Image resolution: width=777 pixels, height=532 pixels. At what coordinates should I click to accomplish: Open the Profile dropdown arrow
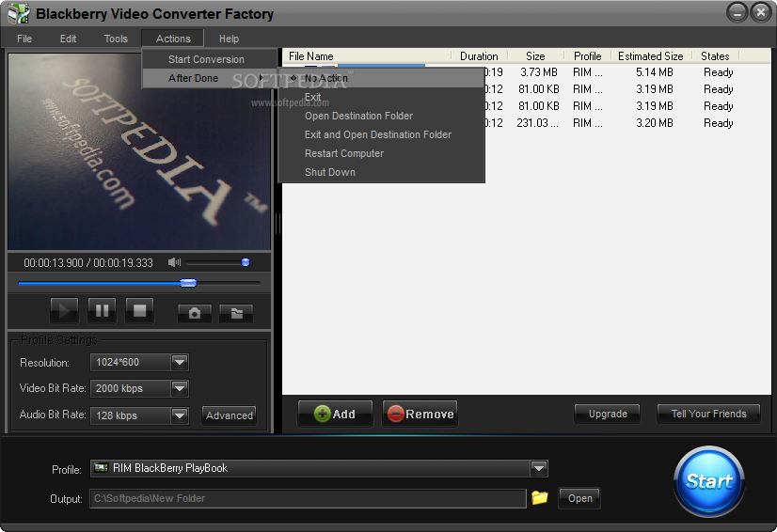[539, 468]
